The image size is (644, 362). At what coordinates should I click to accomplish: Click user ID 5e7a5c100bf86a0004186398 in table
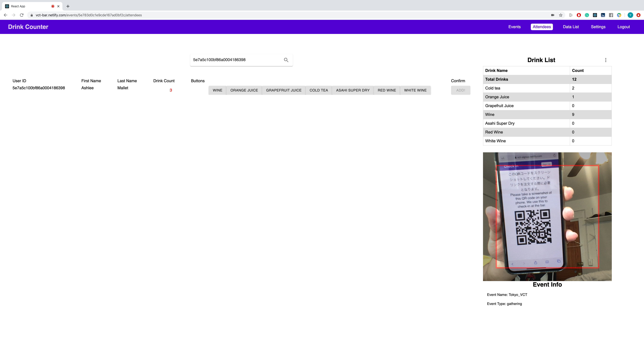tap(39, 88)
